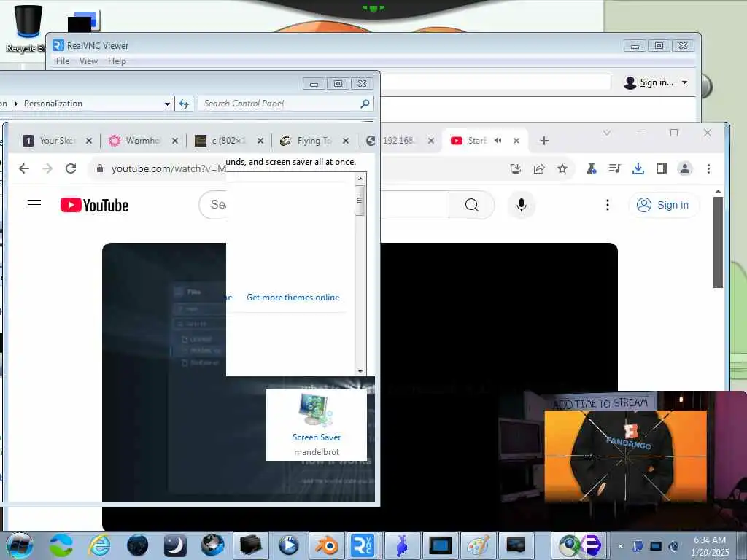Screen dimensions: 747x560
Task: Click the padlock site info icon
Action: (x=99, y=168)
